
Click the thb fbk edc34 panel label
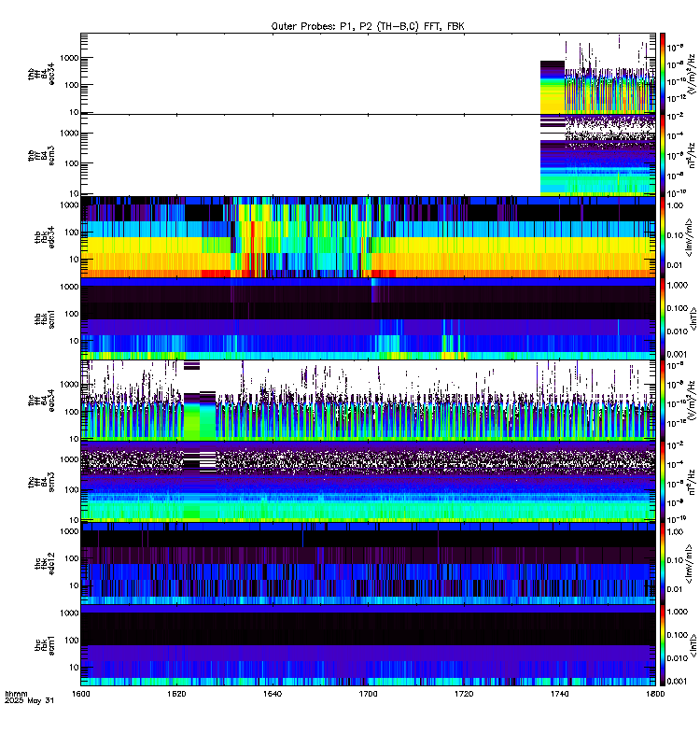pyautogui.click(x=45, y=237)
